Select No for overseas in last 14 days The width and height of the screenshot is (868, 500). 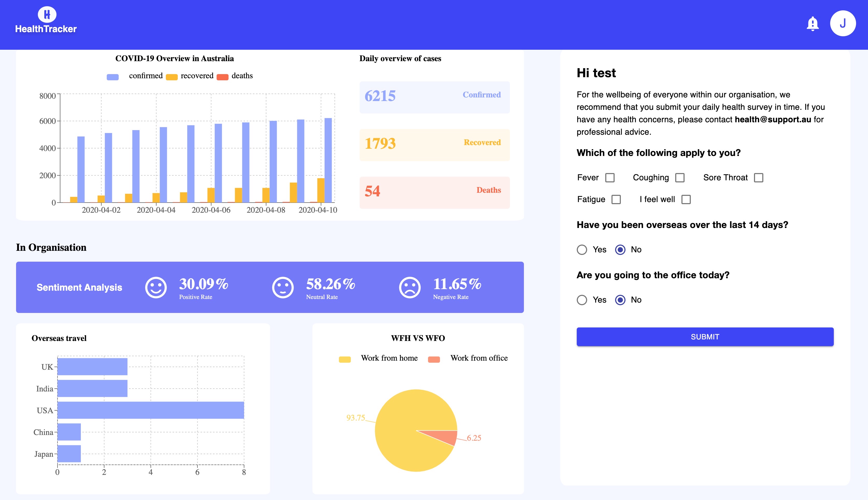pos(620,250)
